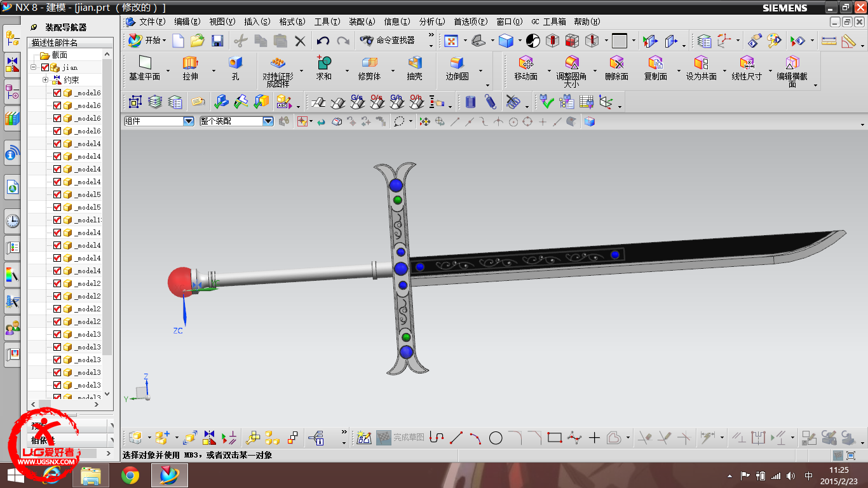
Task: Open the 插入 menu
Action: 257,22
